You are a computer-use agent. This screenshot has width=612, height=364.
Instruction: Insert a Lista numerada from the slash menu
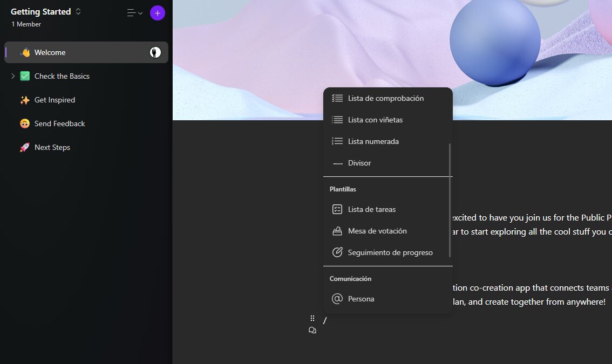[x=373, y=141]
